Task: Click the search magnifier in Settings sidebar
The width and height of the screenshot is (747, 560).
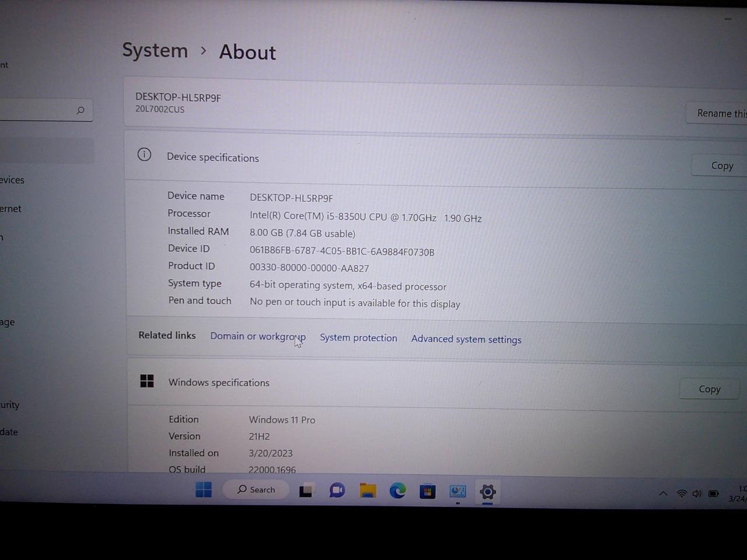Action: pos(81,110)
